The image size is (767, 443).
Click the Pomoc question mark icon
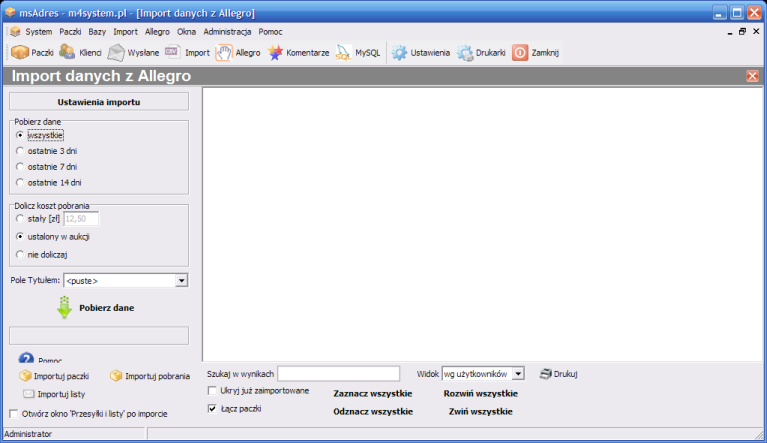(x=26, y=358)
